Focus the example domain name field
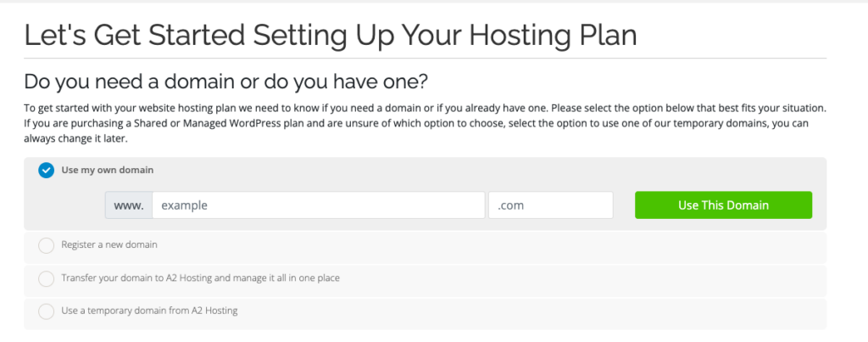This screenshot has width=868, height=342. point(319,205)
